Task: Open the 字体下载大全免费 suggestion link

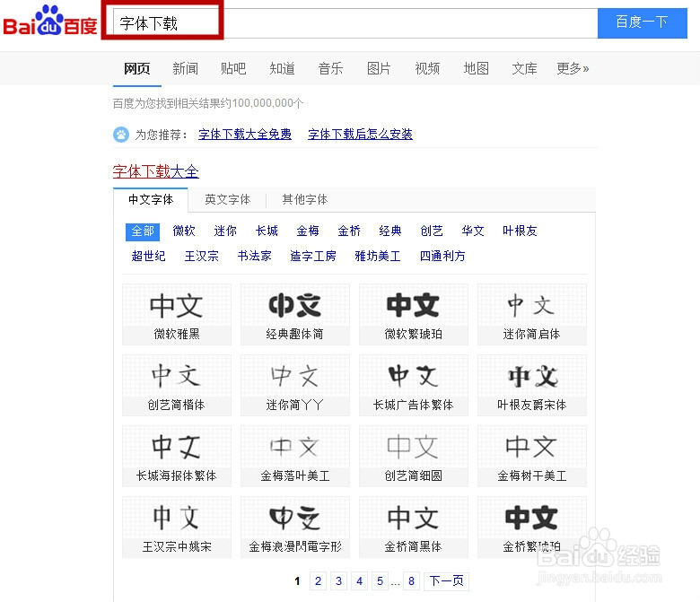Action: [245, 135]
